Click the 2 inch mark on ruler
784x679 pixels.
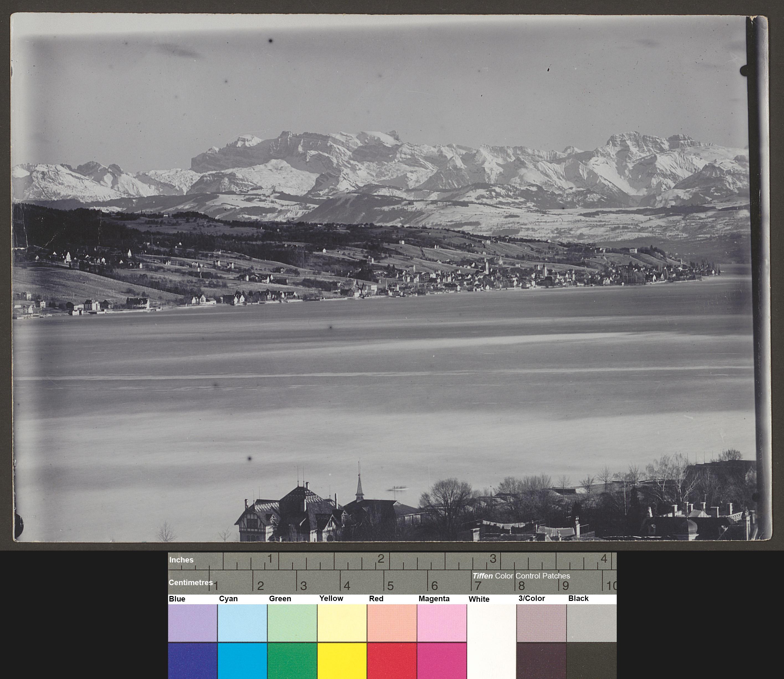(381, 559)
